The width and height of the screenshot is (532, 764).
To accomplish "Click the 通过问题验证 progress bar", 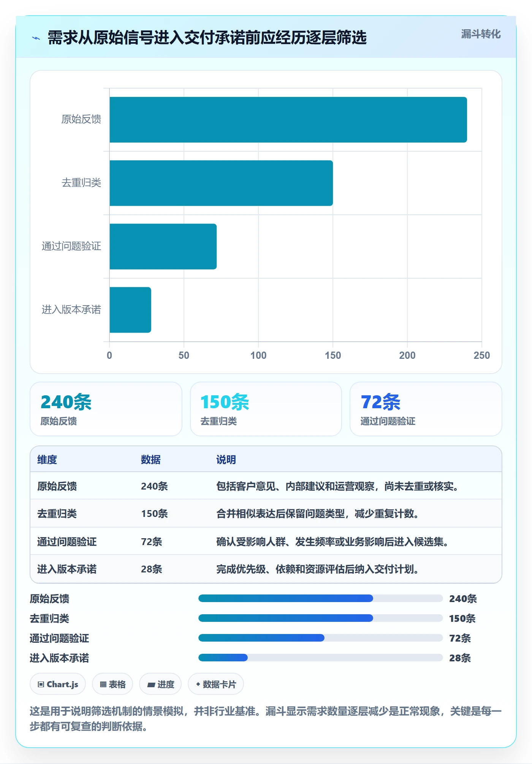I will point(321,638).
